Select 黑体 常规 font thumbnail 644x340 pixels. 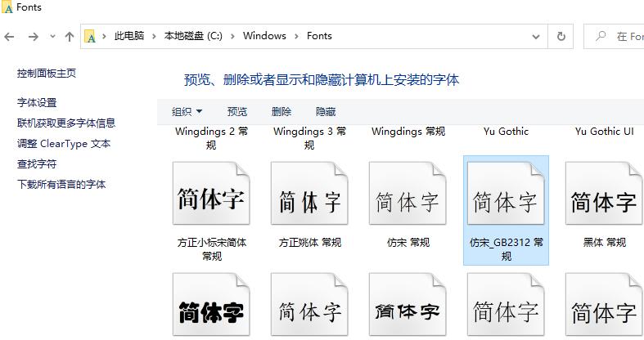click(604, 193)
